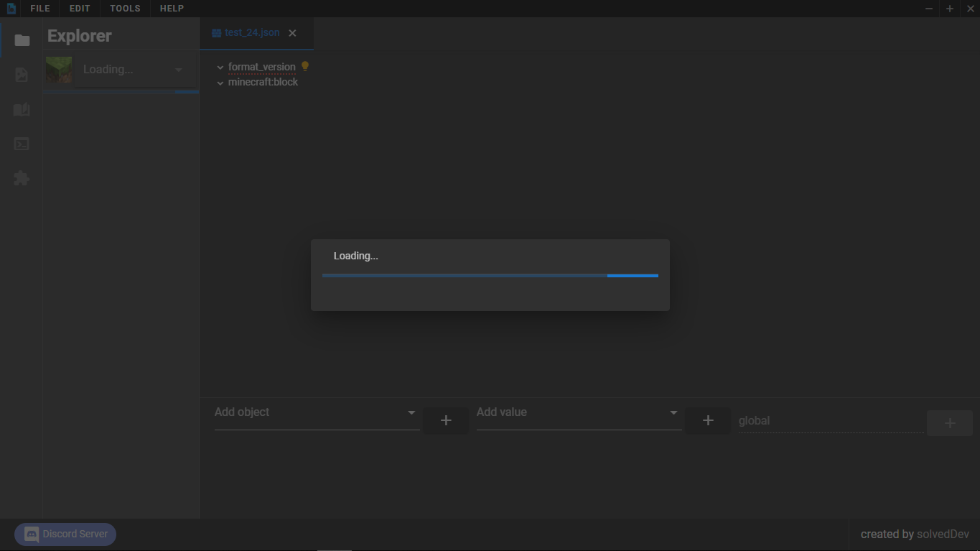Click the bridge app logo beside FILE
This screenshot has height=551, width=980.
click(x=11, y=9)
